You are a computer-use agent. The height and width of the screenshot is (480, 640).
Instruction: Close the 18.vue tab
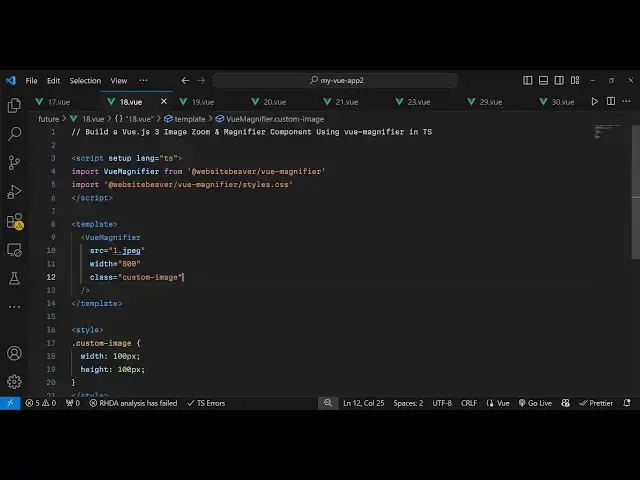click(x=164, y=101)
